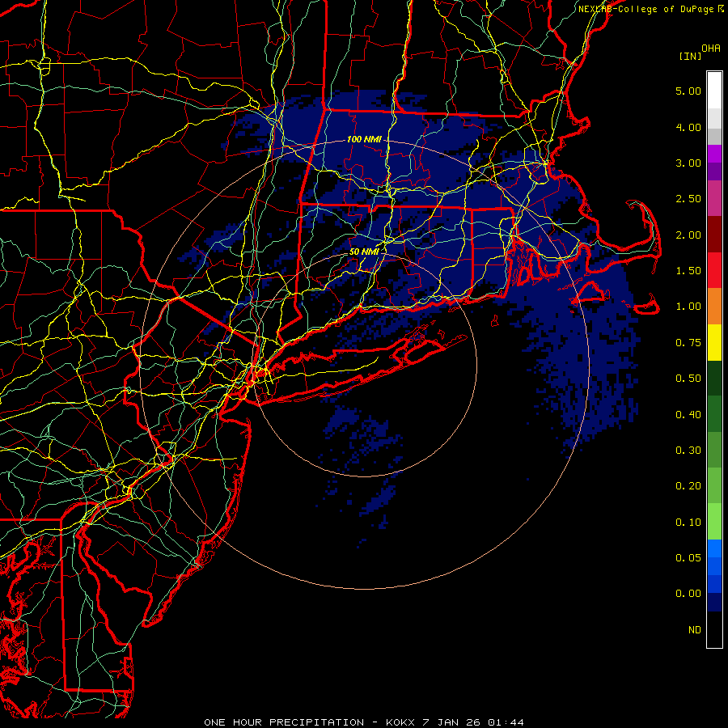728x728 pixels.
Task: Click the yellow 0.75 legend swatch
Action: [714, 342]
